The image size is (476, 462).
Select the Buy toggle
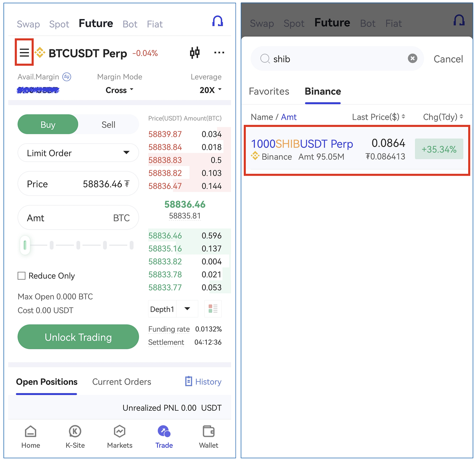[x=48, y=124]
